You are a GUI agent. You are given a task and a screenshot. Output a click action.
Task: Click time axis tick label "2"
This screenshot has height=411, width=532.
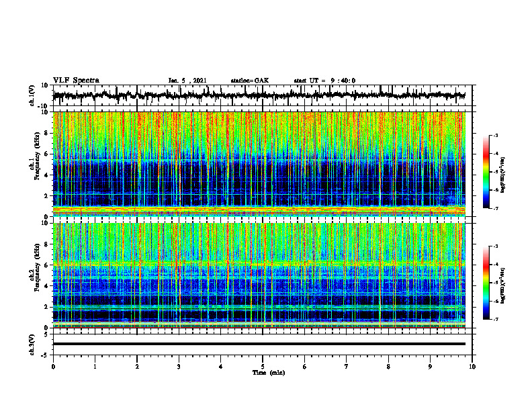137,367
